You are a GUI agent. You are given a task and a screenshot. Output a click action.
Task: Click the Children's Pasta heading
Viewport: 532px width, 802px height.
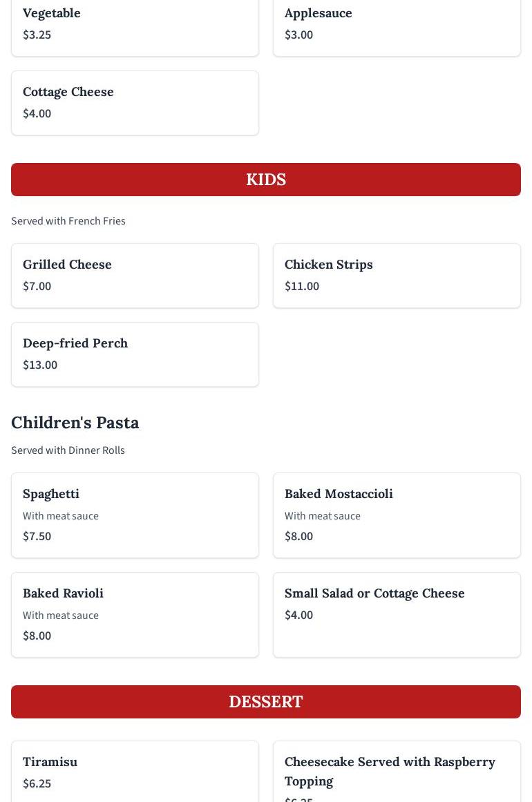[75, 422]
